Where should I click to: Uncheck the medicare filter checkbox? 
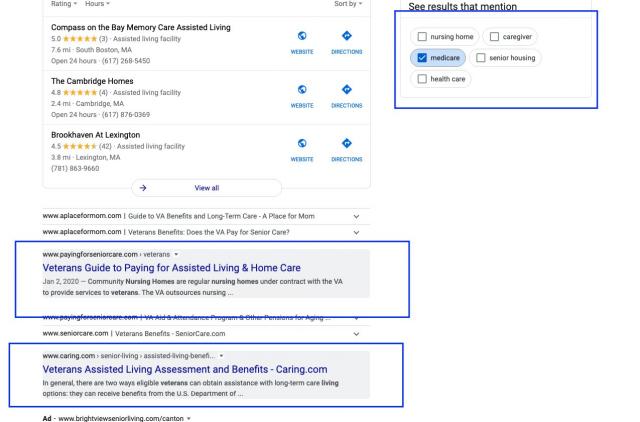pos(423,58)
